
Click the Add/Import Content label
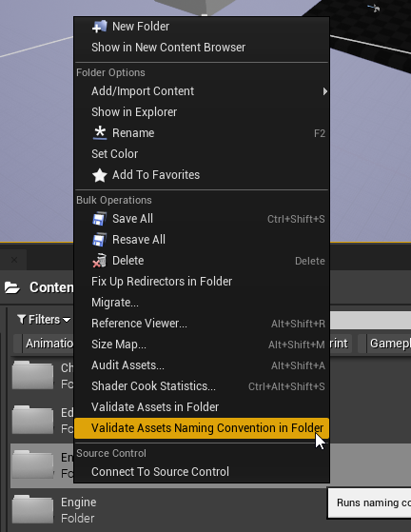coord(143,91)
